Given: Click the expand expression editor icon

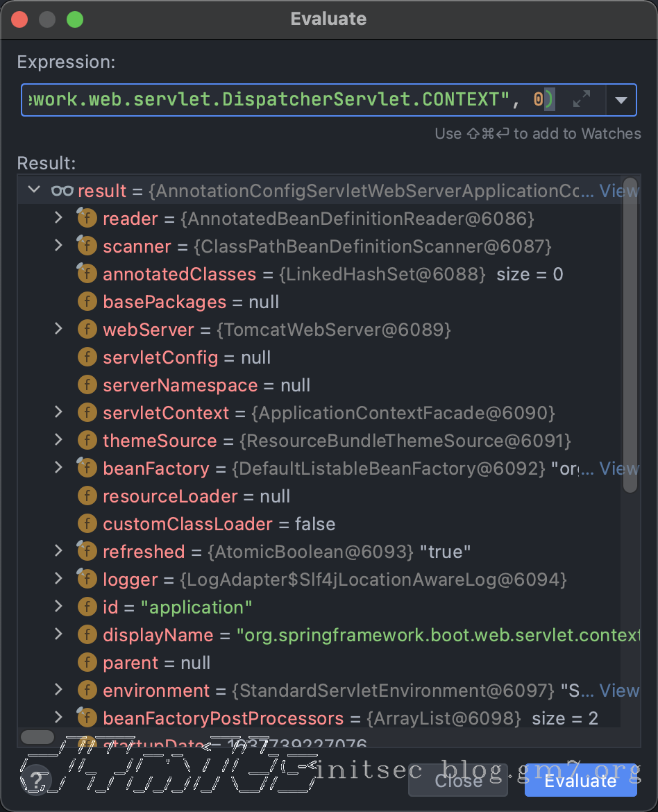Looking at the screenshot, I should [582, 100].
